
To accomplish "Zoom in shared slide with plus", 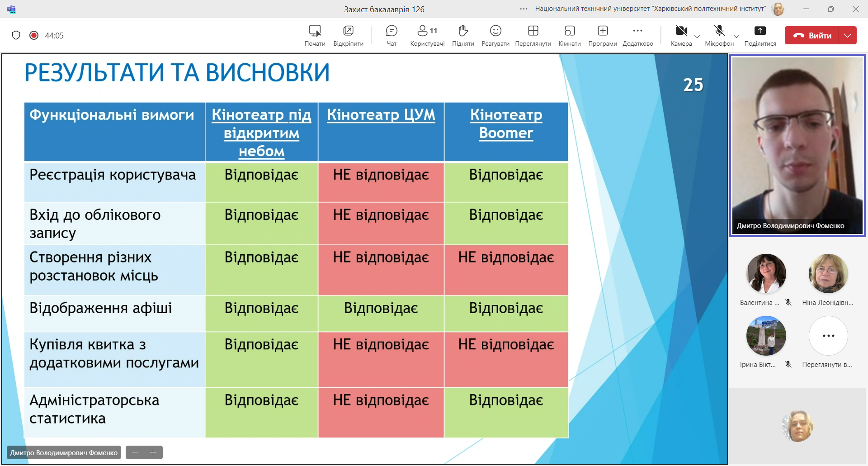I will point(153,452).
